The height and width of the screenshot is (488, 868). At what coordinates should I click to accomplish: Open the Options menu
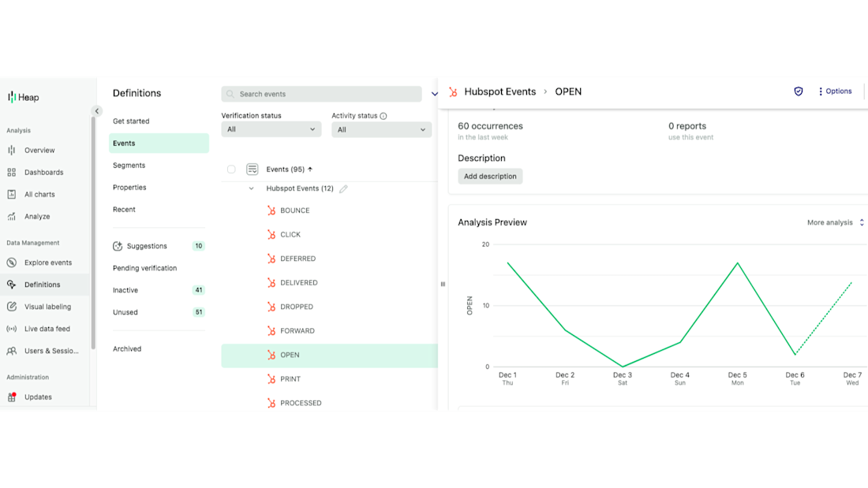coord(836,91)
